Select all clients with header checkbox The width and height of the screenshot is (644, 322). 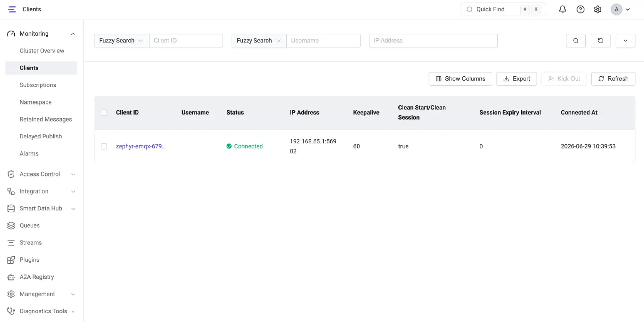(x=104, y=112)
